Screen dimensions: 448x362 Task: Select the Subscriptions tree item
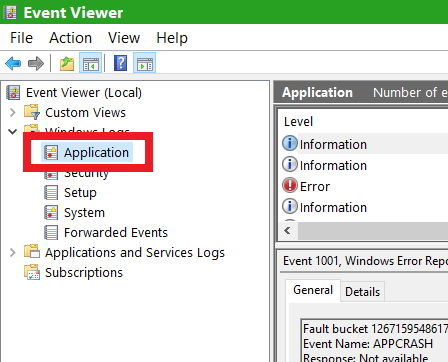[84, 273]
